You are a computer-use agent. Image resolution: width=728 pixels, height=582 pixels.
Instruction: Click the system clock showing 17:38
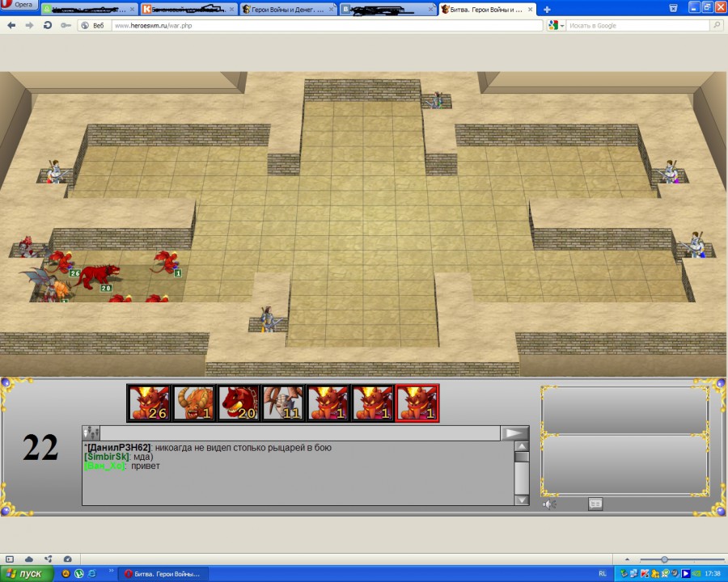click(x=712, y=574)
